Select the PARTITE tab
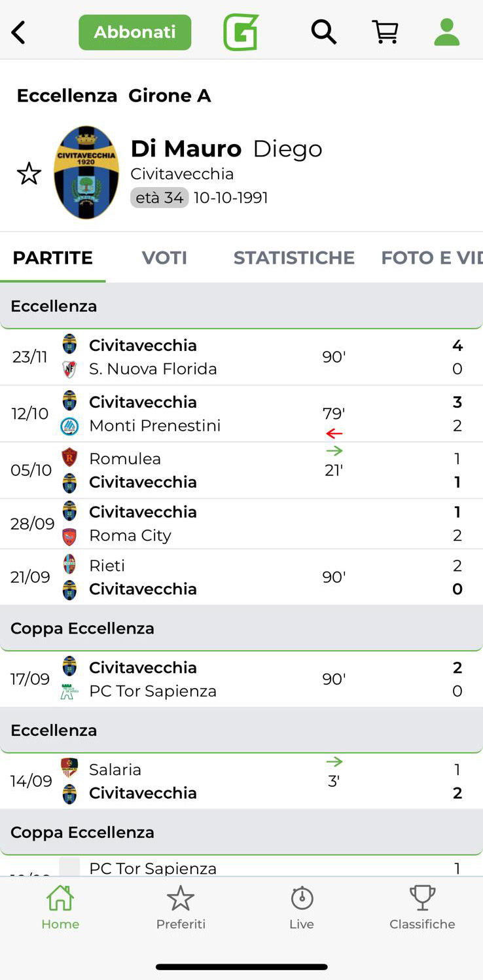 52,258
